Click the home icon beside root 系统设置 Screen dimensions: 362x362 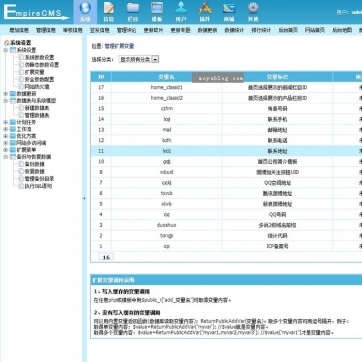[x=6, y=43]
